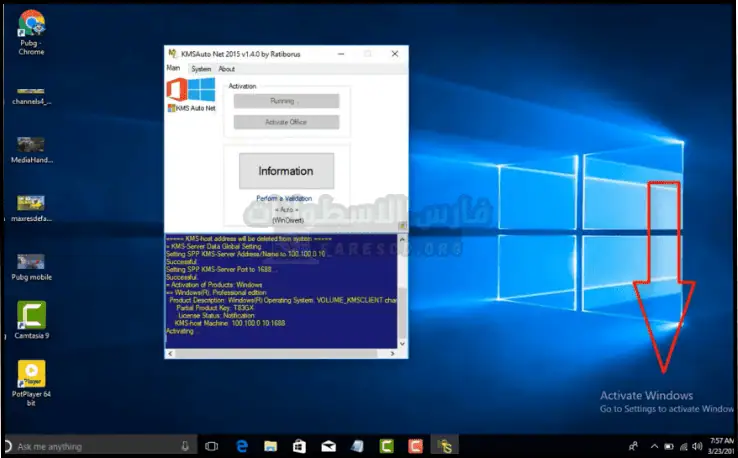
Task: Open the Mail app in taskbar
Action: pyautogui.click(x=328, y=446)
